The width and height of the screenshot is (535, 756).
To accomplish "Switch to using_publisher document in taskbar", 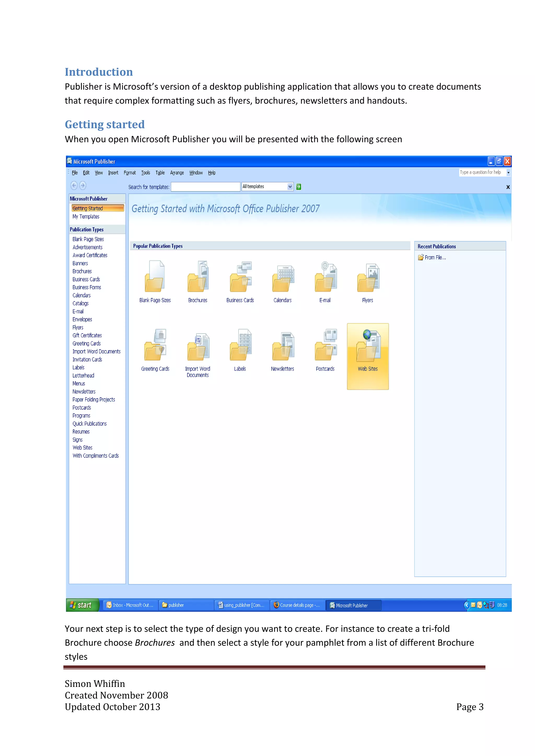I will coord(242,605).
